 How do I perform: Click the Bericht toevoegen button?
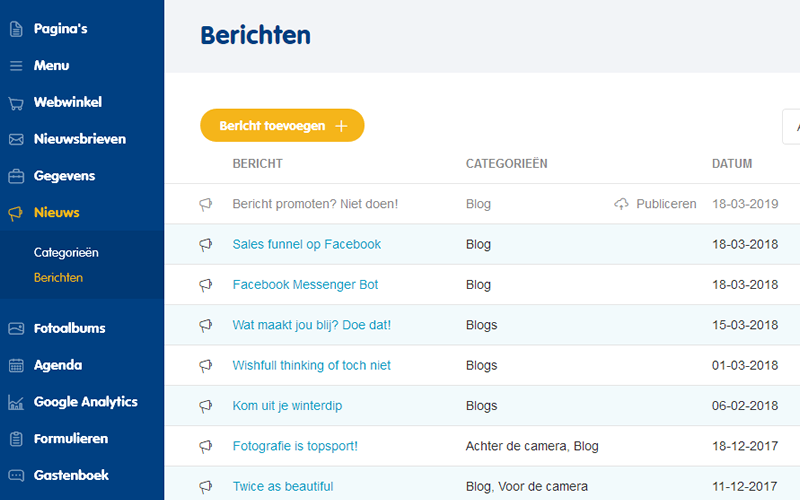click(x=282, y=126)
